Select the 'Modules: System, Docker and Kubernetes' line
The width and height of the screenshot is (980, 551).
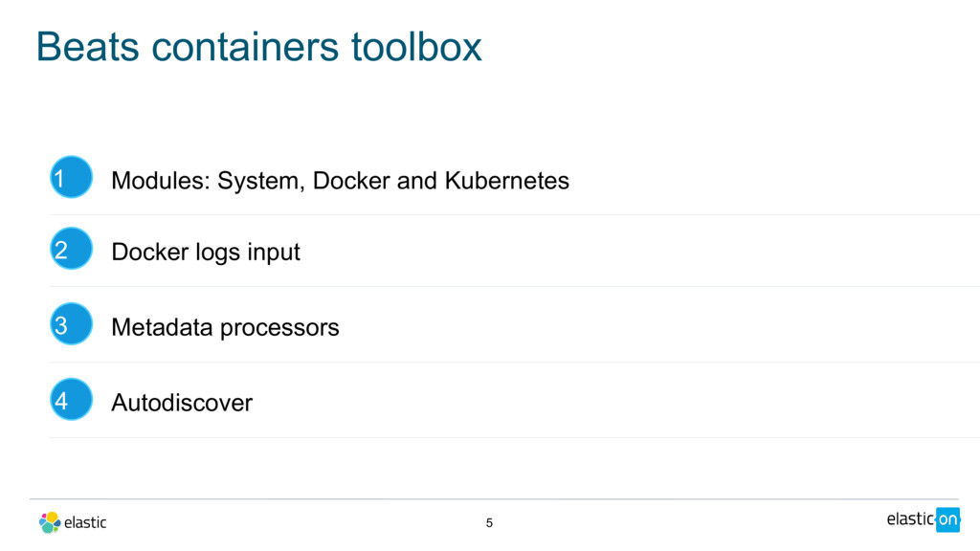pyautogui.click(x=340, y=180)
